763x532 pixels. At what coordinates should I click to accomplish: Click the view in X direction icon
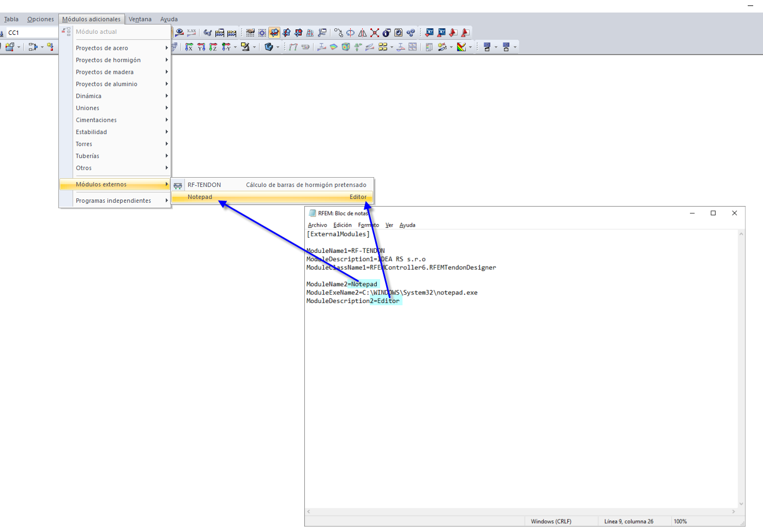[189, 47]
